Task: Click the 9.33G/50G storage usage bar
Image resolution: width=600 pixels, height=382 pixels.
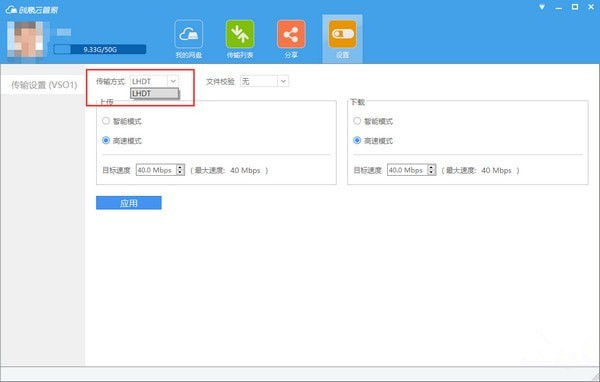Action: click(100, 49)
